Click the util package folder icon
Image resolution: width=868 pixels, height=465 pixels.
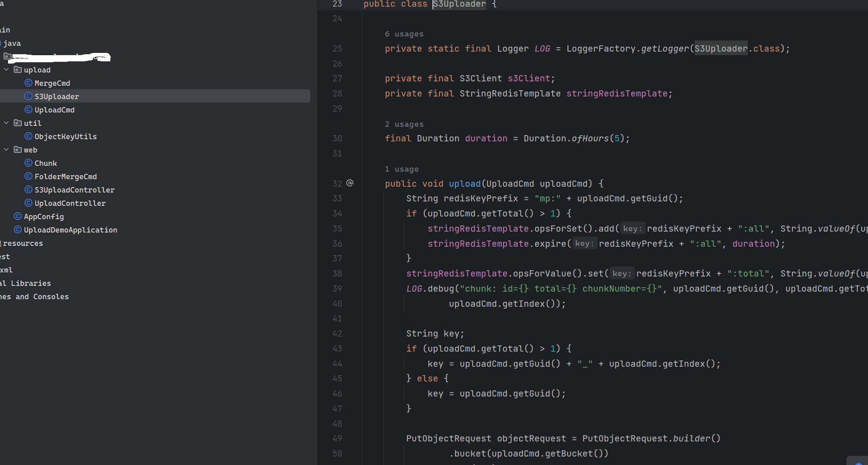point(18,123)
